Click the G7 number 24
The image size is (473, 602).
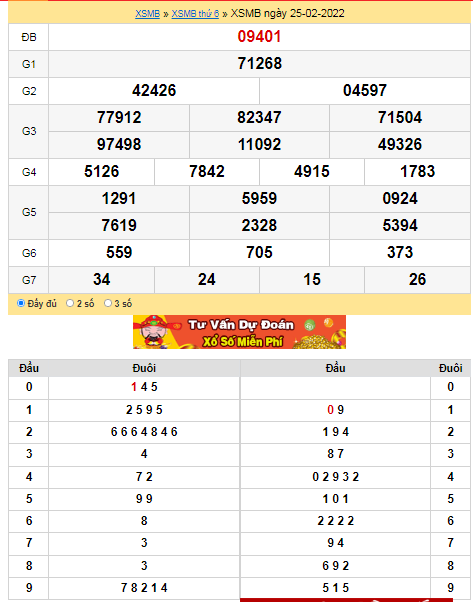coord(207,280)
